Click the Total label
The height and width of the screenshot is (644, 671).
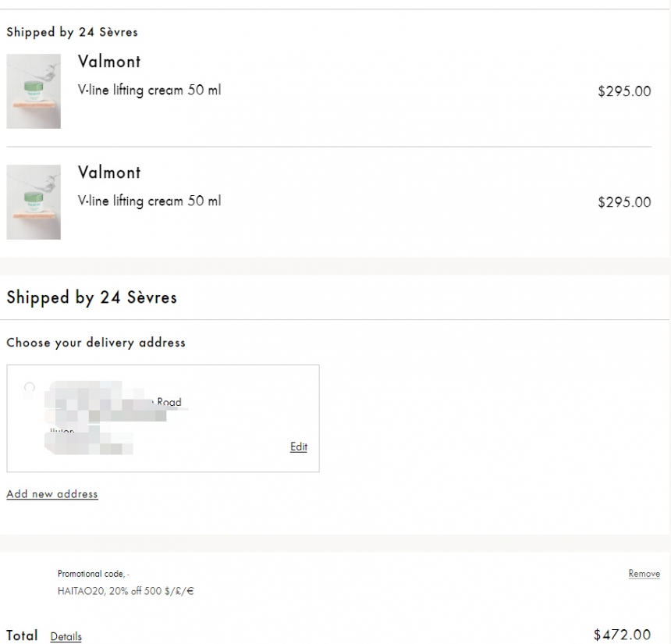(x=22, y=635)
